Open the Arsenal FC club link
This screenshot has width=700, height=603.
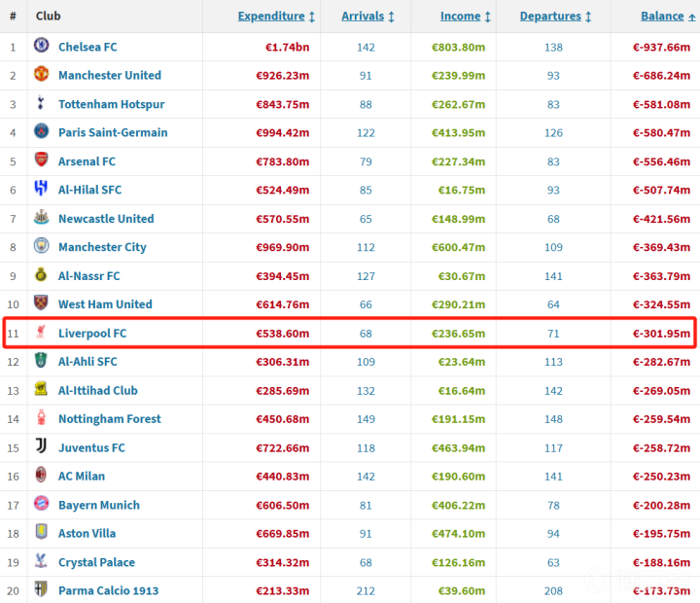tap(87, 161)
